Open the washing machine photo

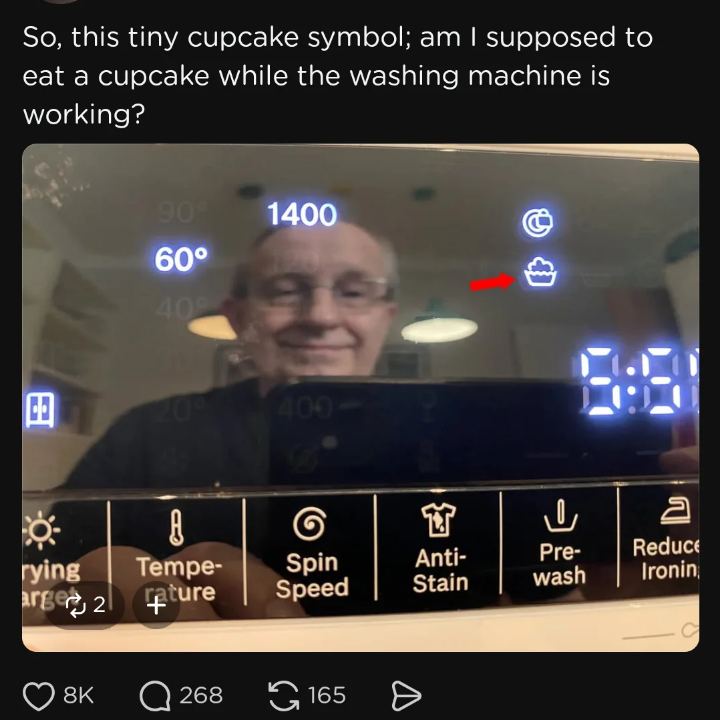[x=360, y=400]
